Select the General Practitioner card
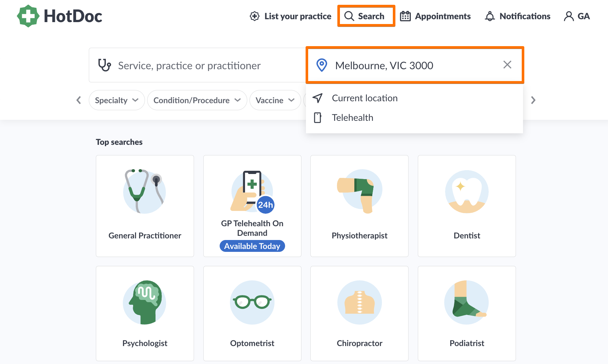608x364 pixels. [145, 206]
